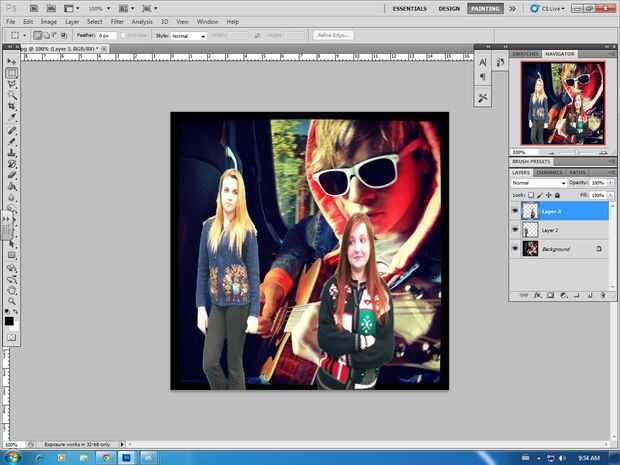This screenshot has width=620, height=465.
Task: Switch to the Swatches tab
Action: (x=525, y=54)
